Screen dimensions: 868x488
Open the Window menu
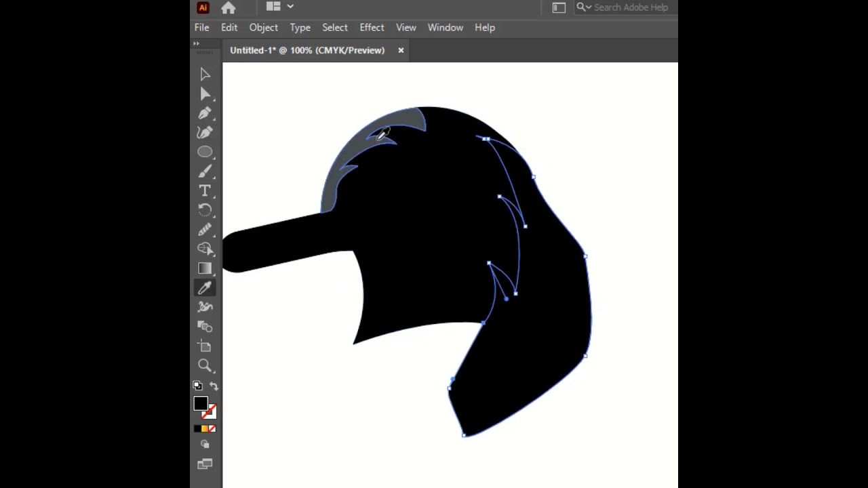(x=446, y=28)
